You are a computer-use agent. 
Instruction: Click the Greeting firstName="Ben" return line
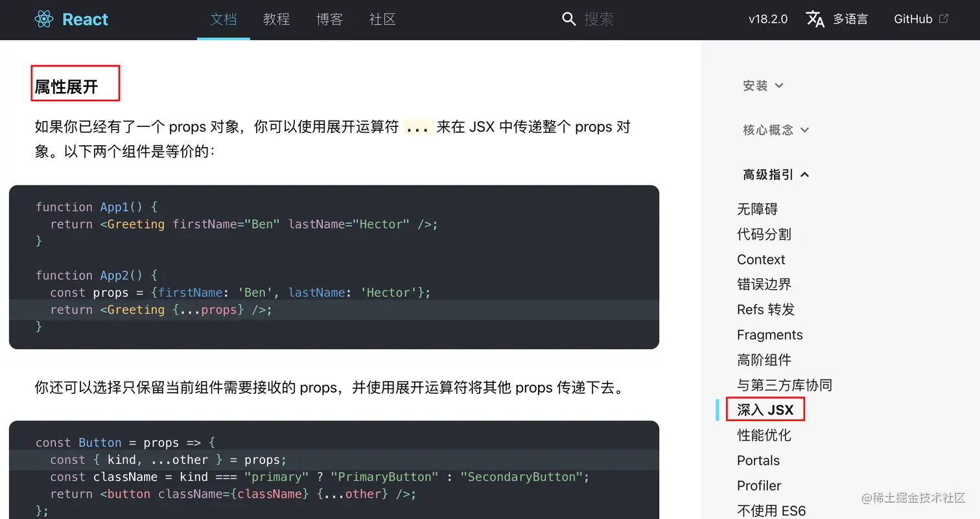244,224
